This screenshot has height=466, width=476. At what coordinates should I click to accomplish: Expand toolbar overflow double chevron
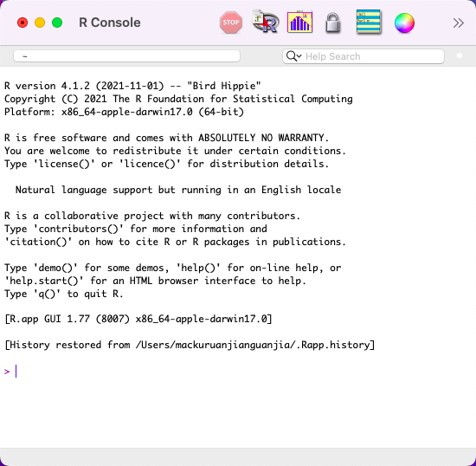point(458,23)
